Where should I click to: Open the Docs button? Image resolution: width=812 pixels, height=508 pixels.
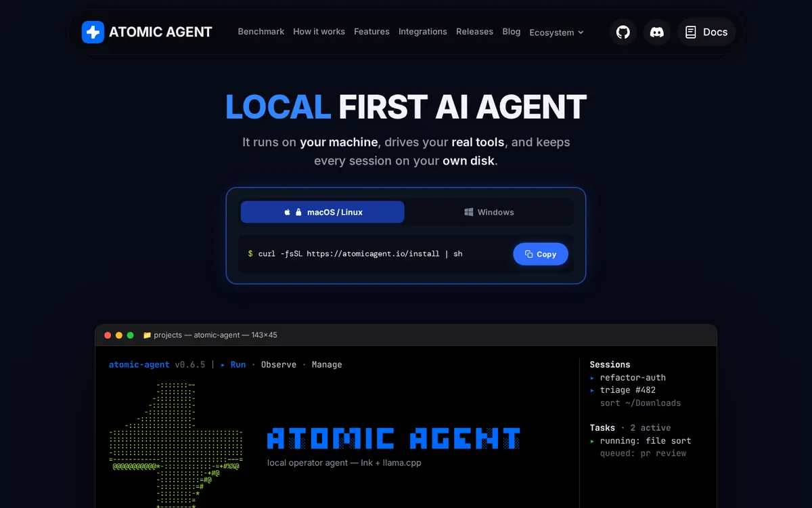click(706, 32)
